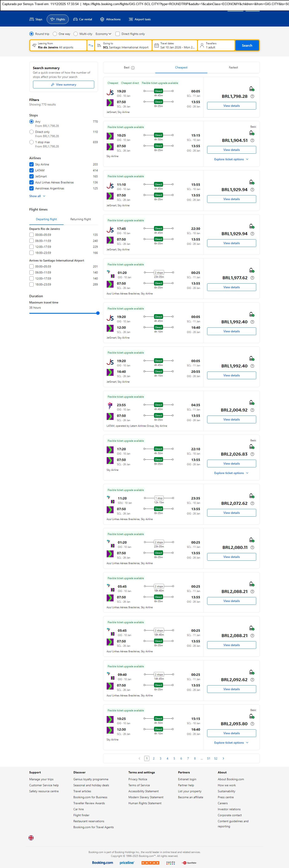
Task: Click the swap origin and destination icon
Action: point(91,46)
